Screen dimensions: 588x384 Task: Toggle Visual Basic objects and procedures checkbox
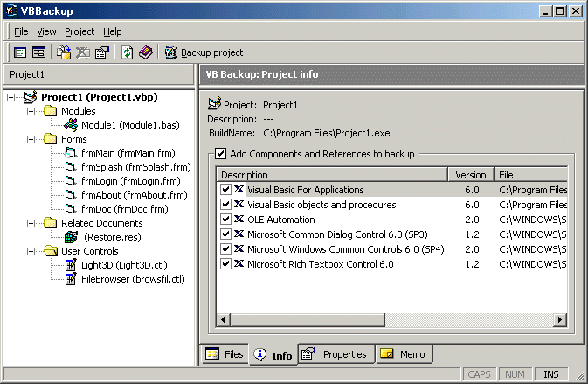(225, 204)
